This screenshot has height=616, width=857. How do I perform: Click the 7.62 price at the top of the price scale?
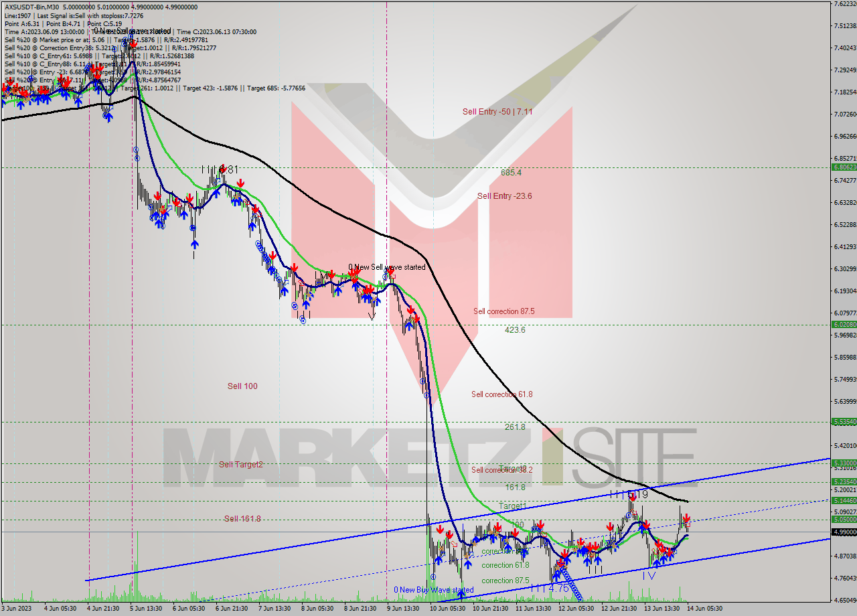point(844,4)
